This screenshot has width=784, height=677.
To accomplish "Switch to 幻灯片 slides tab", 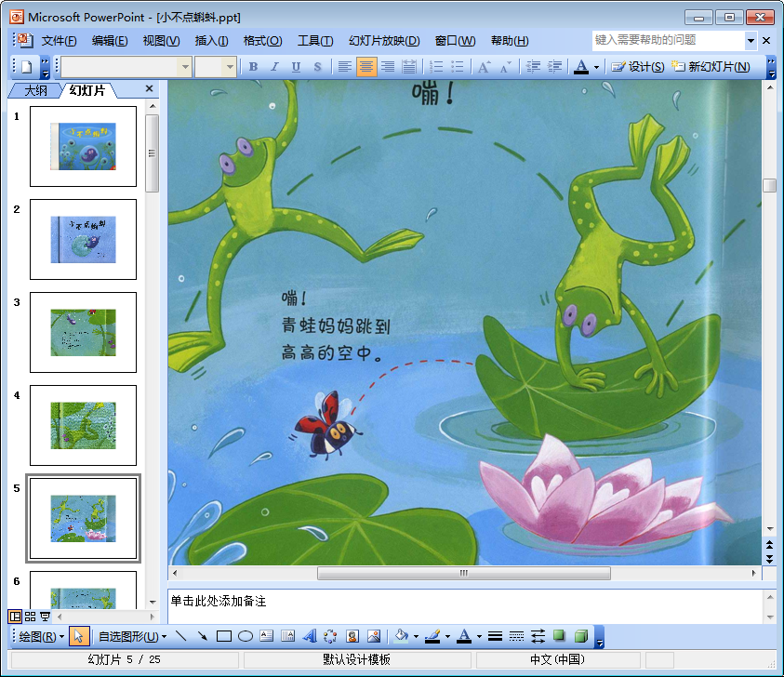I will [87, 90].
